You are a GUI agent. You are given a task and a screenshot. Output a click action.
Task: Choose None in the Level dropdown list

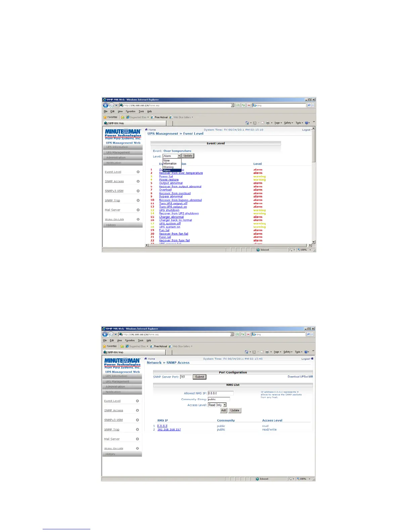[x=172, y=161]
